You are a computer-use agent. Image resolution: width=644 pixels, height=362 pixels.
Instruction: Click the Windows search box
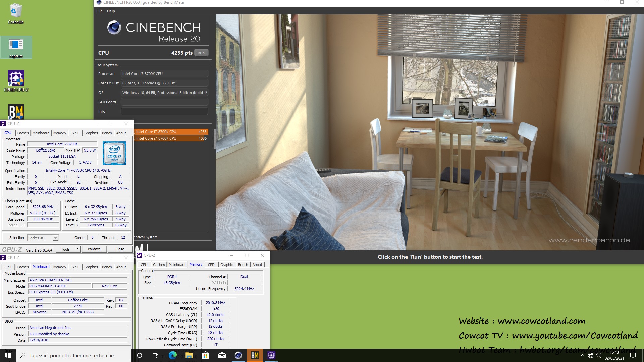click(74, 355)
